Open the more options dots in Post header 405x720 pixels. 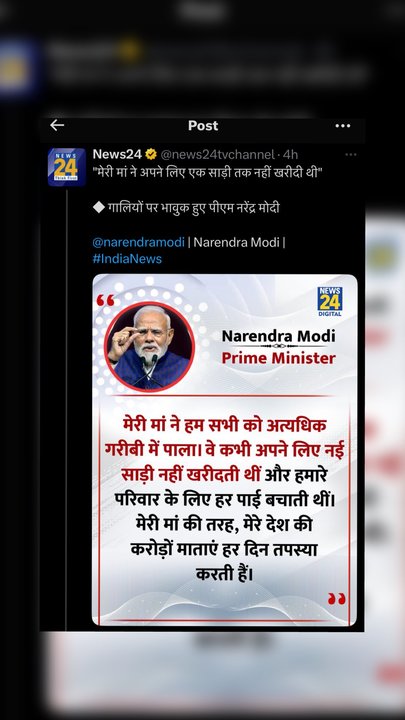tap(343, 126)
